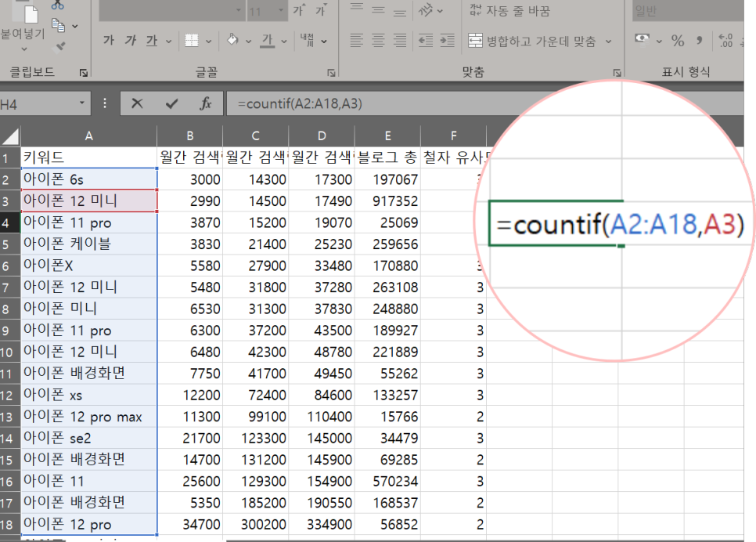Select cell containing 아이폰 케이블

coord(88,244)
